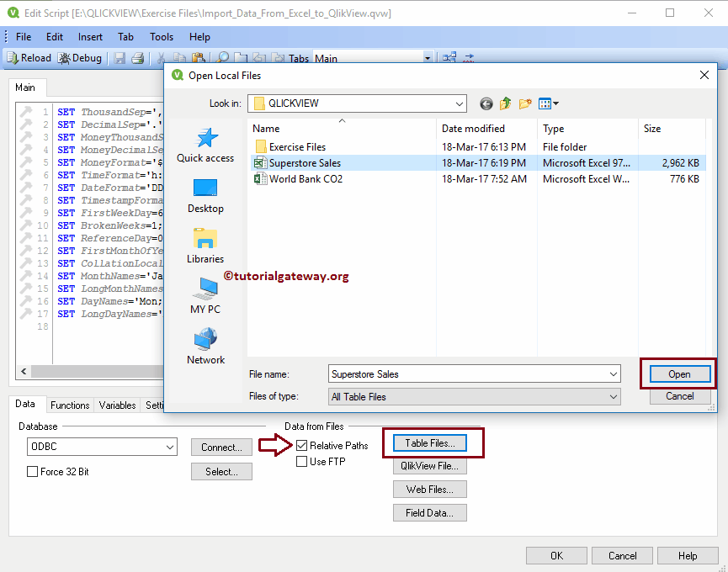Open the File menu
This screenshot has width=728, height=572.
(24, 37)
